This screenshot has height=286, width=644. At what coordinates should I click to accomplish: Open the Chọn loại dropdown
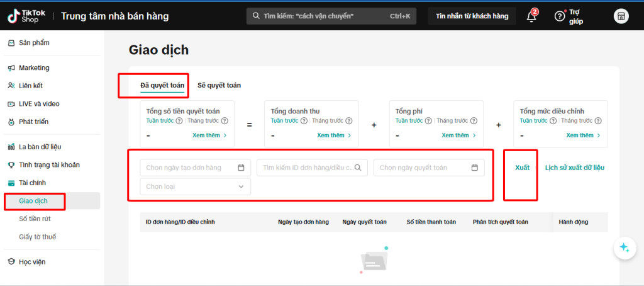[195, 186]
